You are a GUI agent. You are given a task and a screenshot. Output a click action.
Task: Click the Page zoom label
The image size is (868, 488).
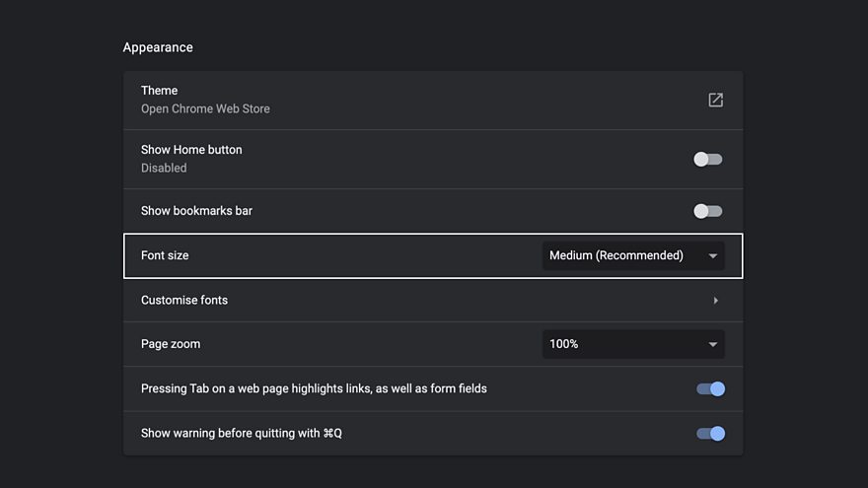coord(171,344)
